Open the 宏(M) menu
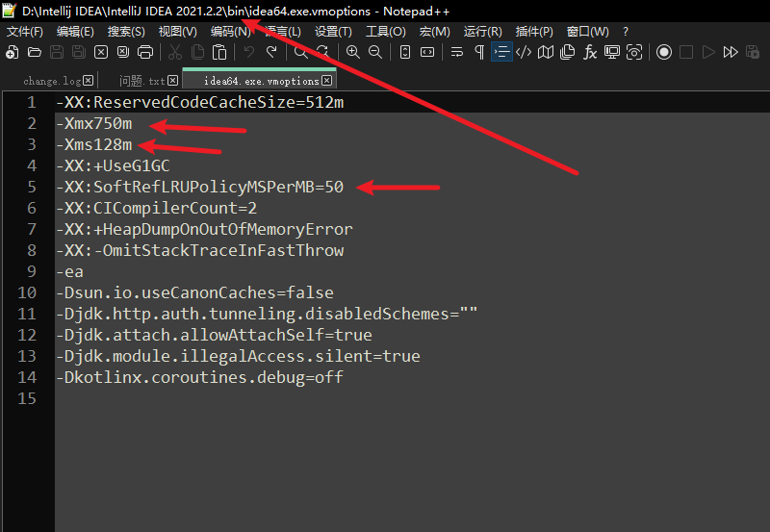 435,32
